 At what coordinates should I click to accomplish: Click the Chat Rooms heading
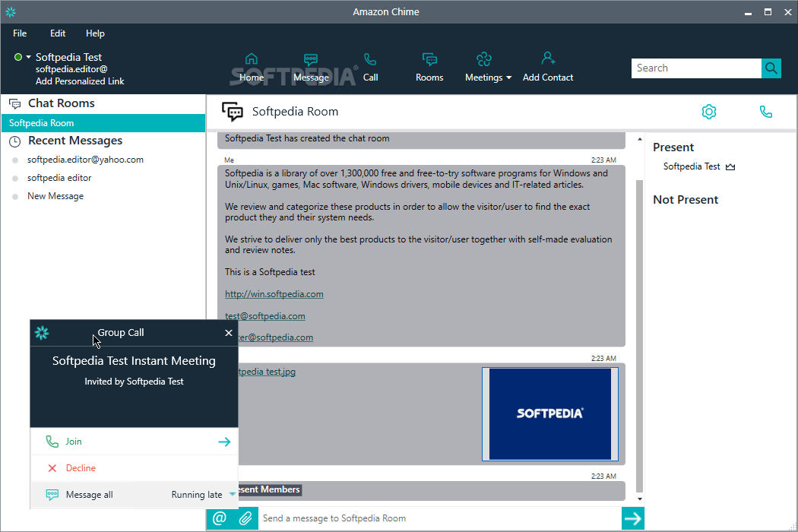61,103
